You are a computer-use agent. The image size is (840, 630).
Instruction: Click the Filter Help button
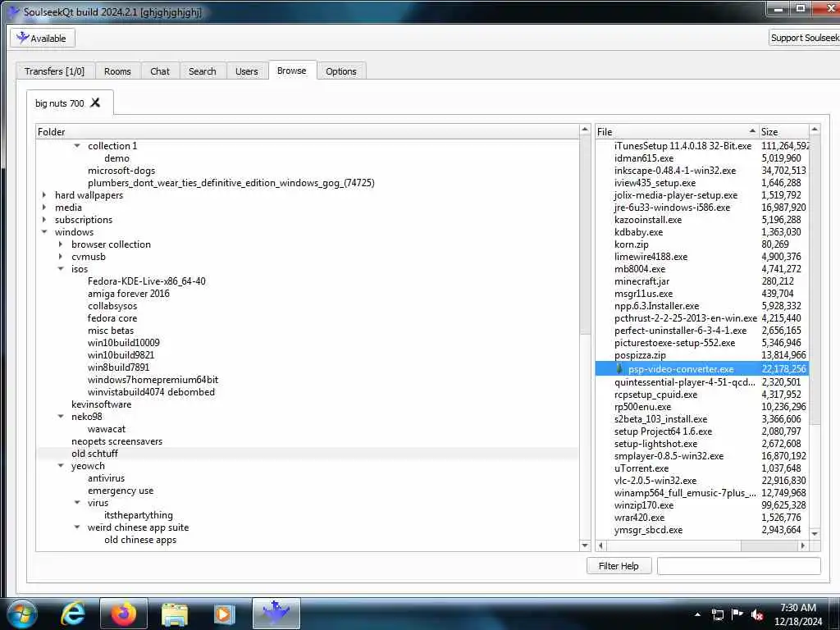click(619, 566)
